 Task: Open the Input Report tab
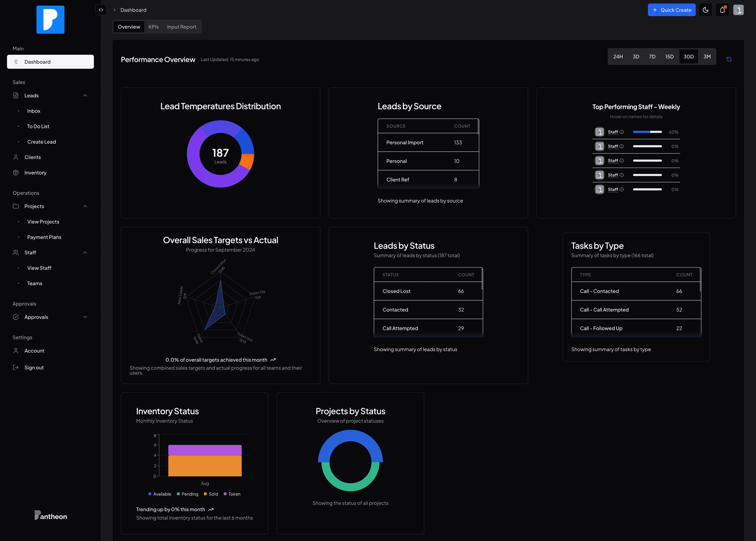click(182, 27)
